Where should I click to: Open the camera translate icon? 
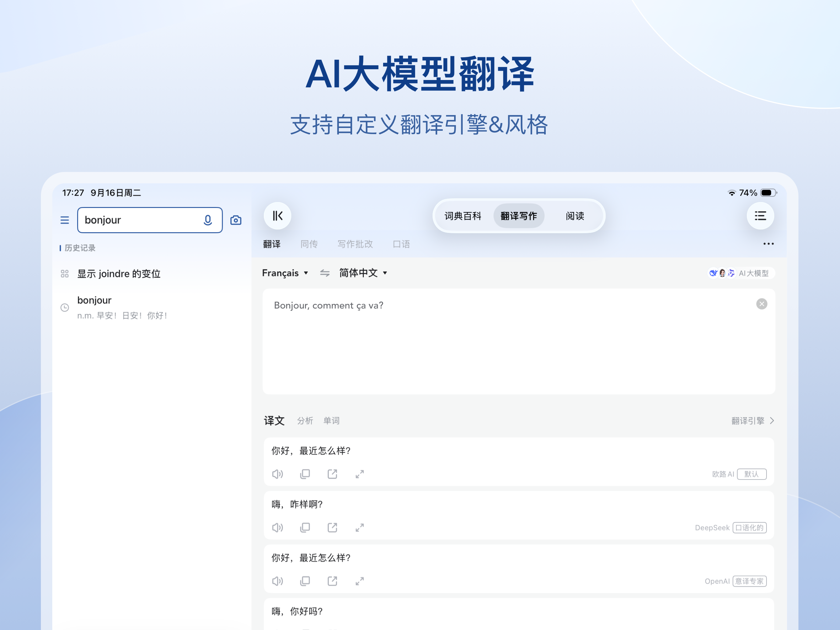(x=236, y=220)
